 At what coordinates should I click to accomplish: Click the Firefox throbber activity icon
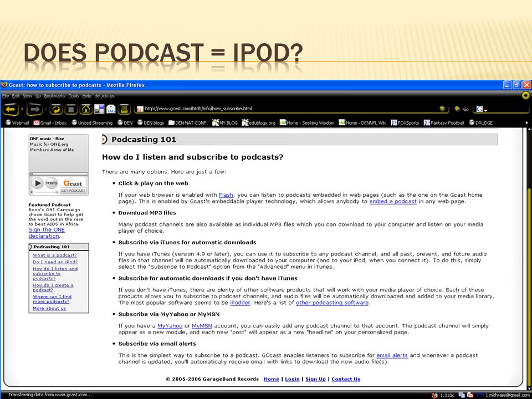tap(526, 96)
